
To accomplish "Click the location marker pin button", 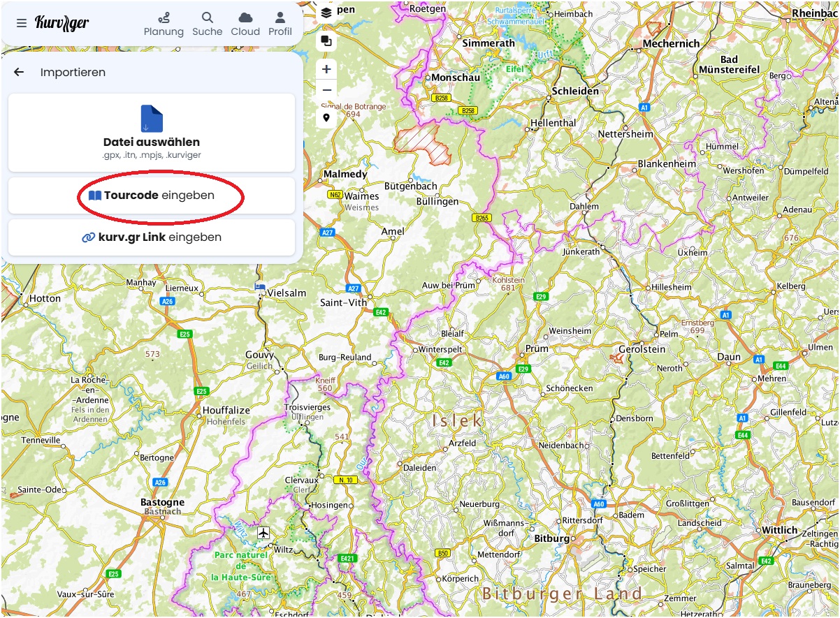I will point(326,117).
